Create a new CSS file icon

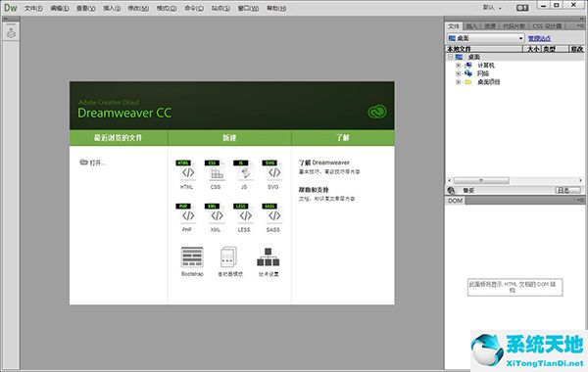pyautogui.click(x=216, y=170)
